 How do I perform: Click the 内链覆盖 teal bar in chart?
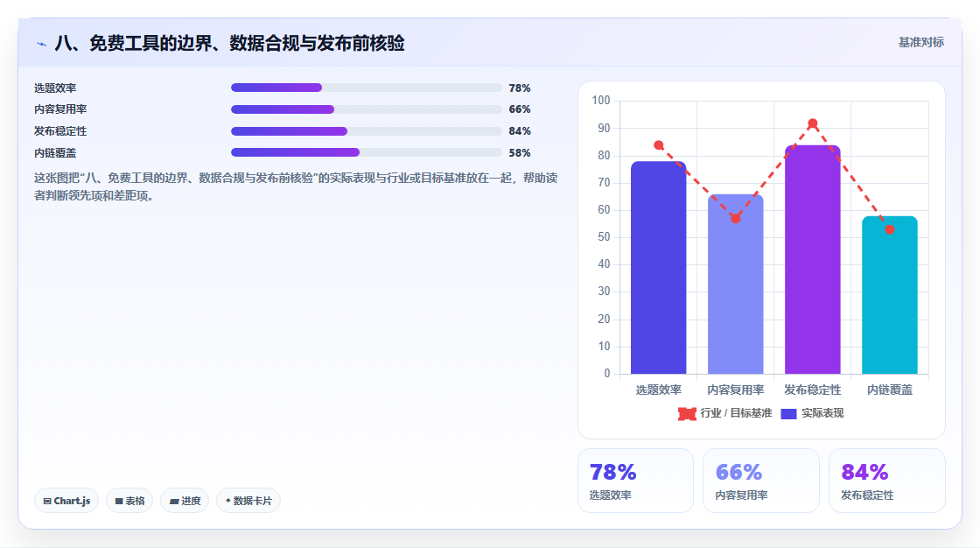tap(889, 295)
